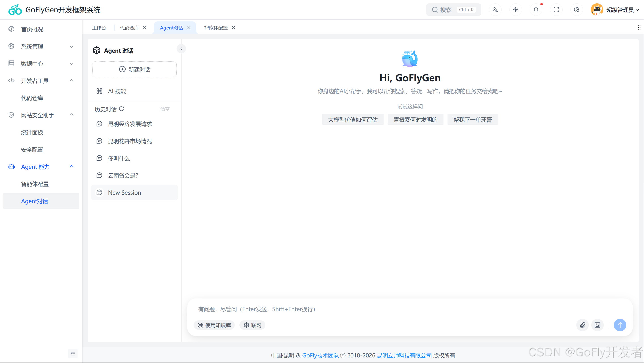Collapse the Agent 对话 panel arrow
The height and width of the screenshot is (363, 644).
pos(181,49)
